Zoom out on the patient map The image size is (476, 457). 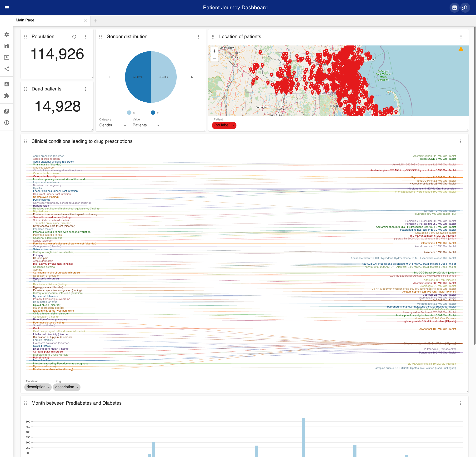215,58
